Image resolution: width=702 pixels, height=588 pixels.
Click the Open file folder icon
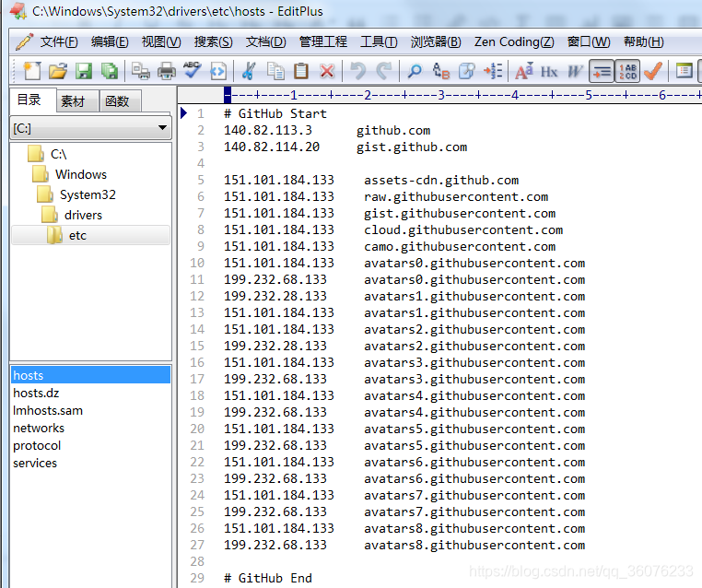click(58, 71)
